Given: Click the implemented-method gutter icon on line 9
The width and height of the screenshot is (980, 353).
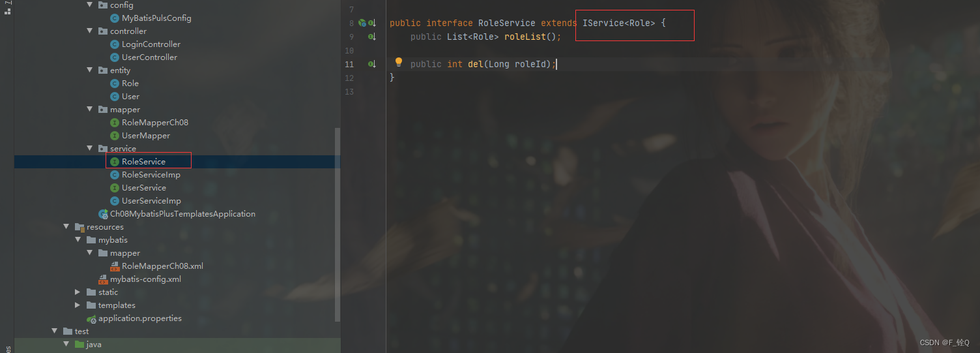Looking at the screenshot, I should [x=372, y=37].
